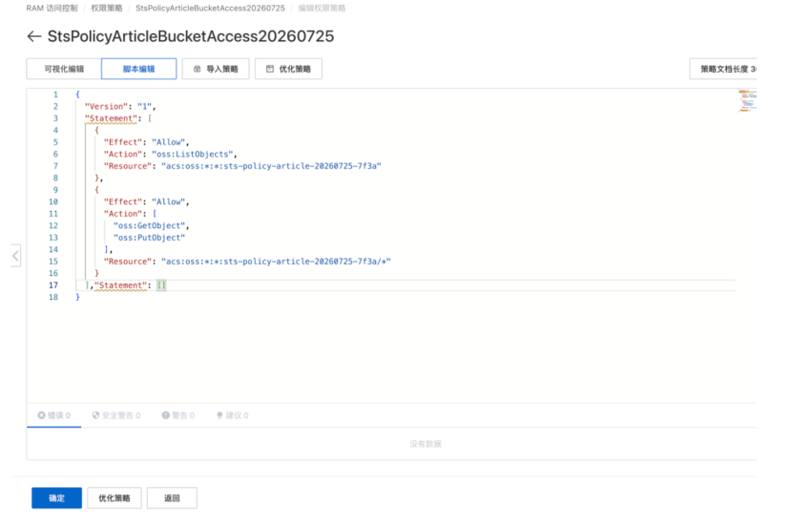Click "Effect": "Allow" on line 10
Screen dimensions: 812x527
tap(144, 201)
